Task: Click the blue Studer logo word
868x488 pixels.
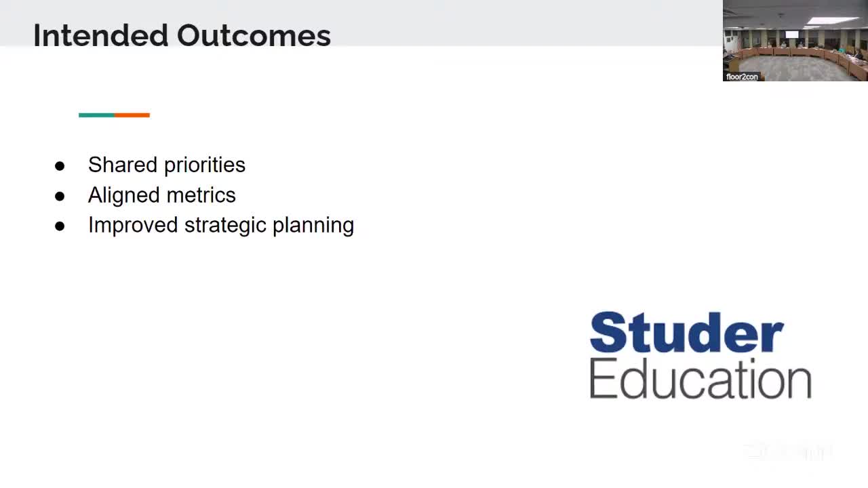Action: pos(686,333)
